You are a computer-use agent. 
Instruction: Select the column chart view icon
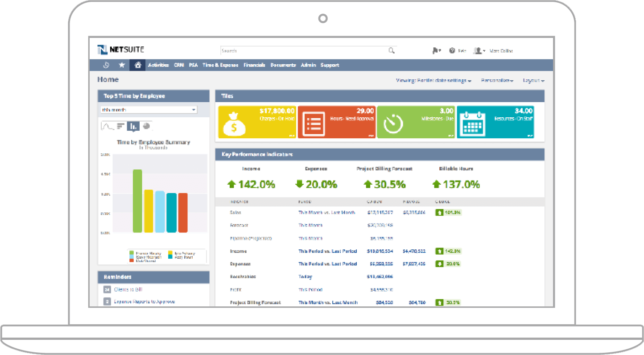[x=133, y=126]
